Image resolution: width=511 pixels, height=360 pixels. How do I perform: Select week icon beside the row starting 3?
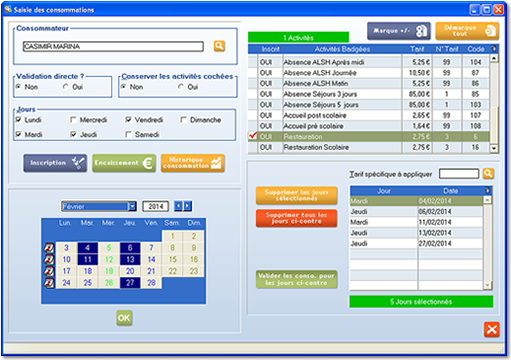49,248
